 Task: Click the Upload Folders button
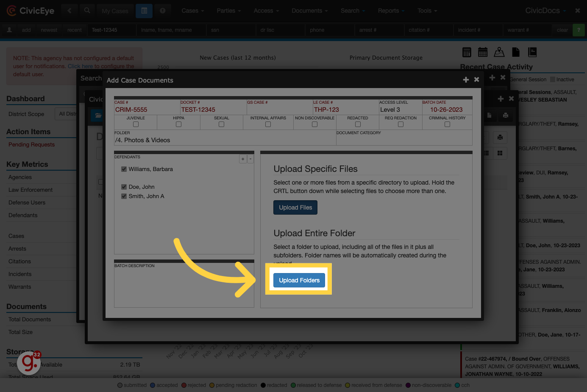pyautogui.click(x=299, y=280)
